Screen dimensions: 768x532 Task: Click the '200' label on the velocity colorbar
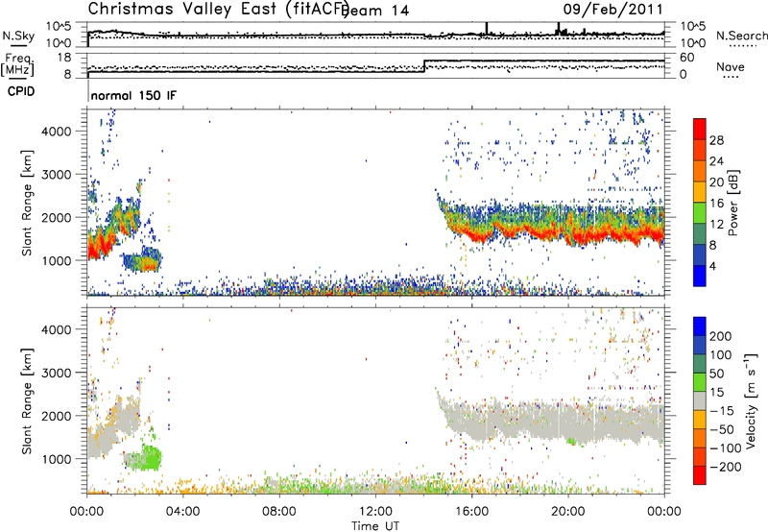[x=721, y=336]
